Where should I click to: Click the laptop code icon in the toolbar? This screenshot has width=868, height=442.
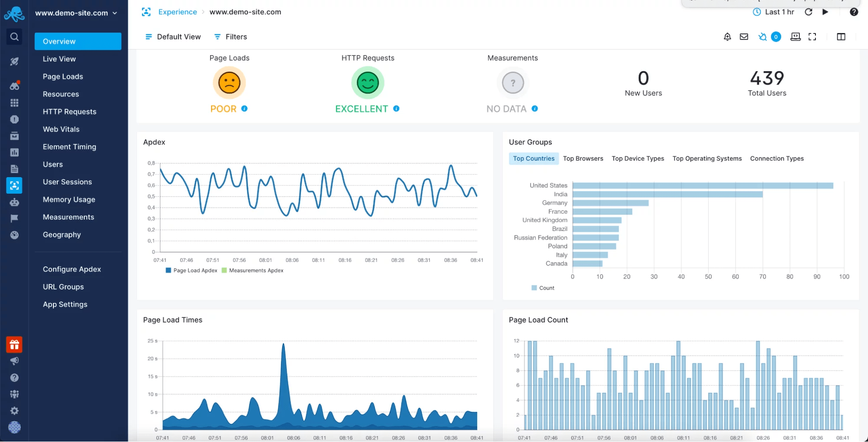[795, 37]
